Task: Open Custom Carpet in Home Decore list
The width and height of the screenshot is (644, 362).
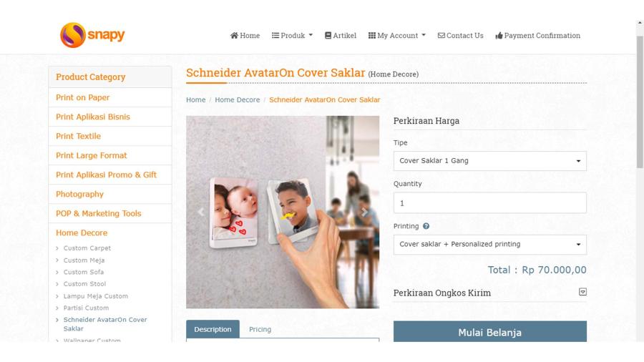Action: [x=87, y=248]
